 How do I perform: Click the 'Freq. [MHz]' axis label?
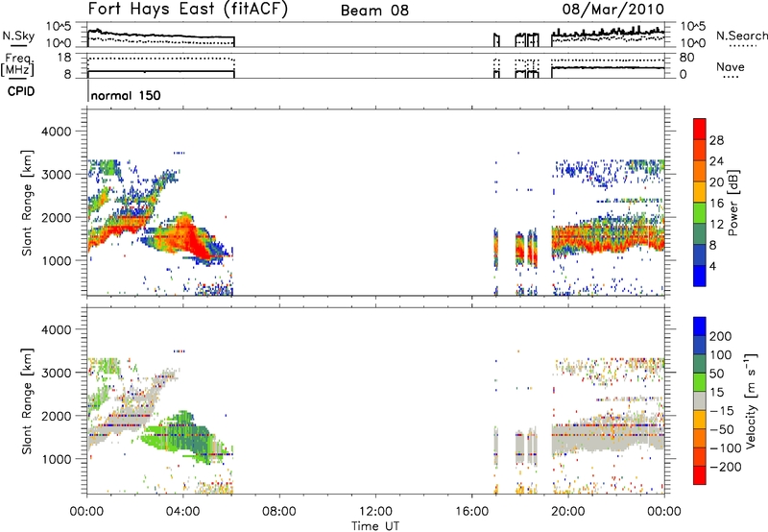pos(18,64)
